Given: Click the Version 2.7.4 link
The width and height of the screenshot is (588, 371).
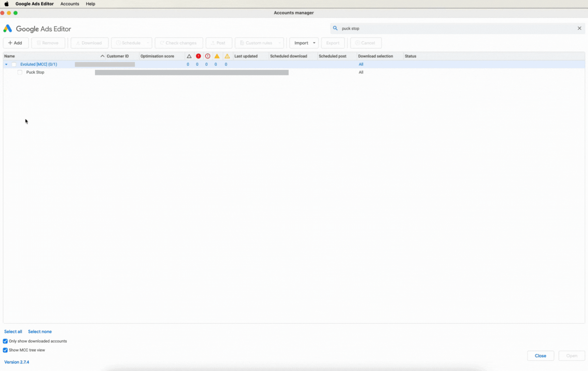Looking at the screenshot, I should [x=16, y=362].
